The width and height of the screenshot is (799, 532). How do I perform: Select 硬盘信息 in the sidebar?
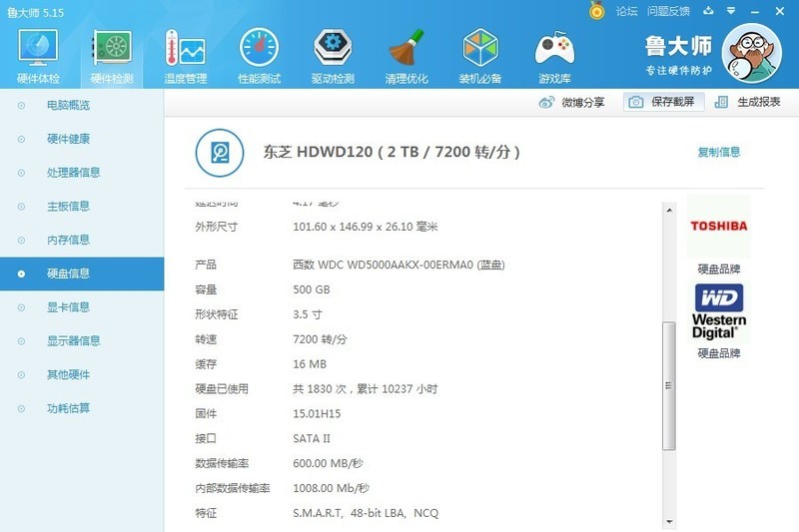[x=82, y=273]
